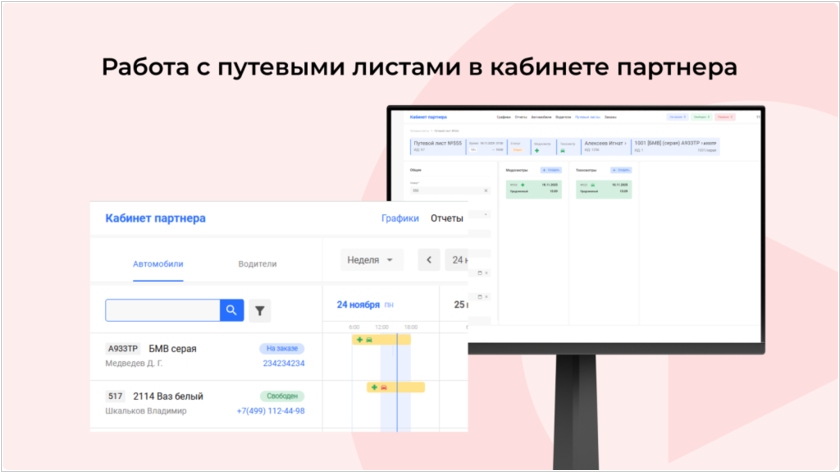This screenshot has height=472, width=840.
Task: Open the large Отчеты menu item
Action: point(446,218)
